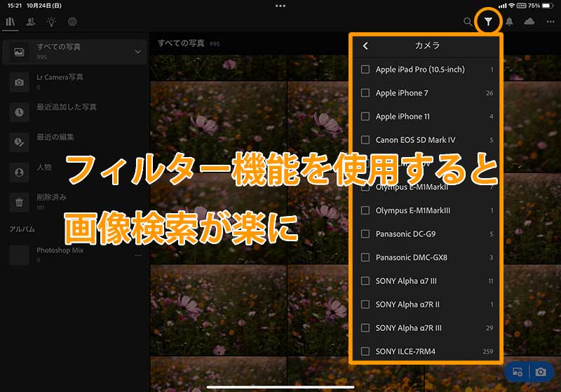Image resolution: width=561 pixels, height=392 pixels.
Task: Open 最近追加した写真
Action: 74,112
